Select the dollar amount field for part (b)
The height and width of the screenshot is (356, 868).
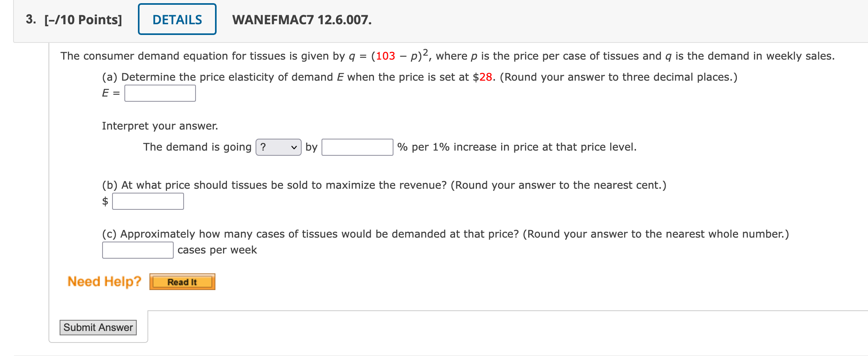147,201
